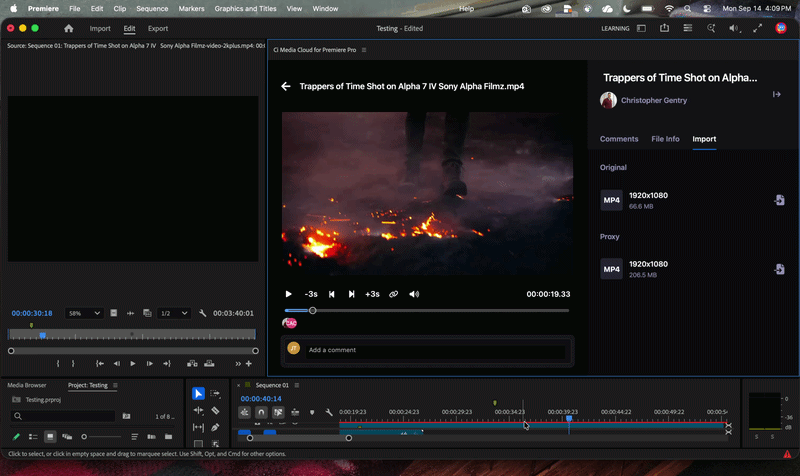The height and width of the screenshot is (476, 800).
Task: Open Christopher Gentry's profile name
Action: tap(654, 101)
